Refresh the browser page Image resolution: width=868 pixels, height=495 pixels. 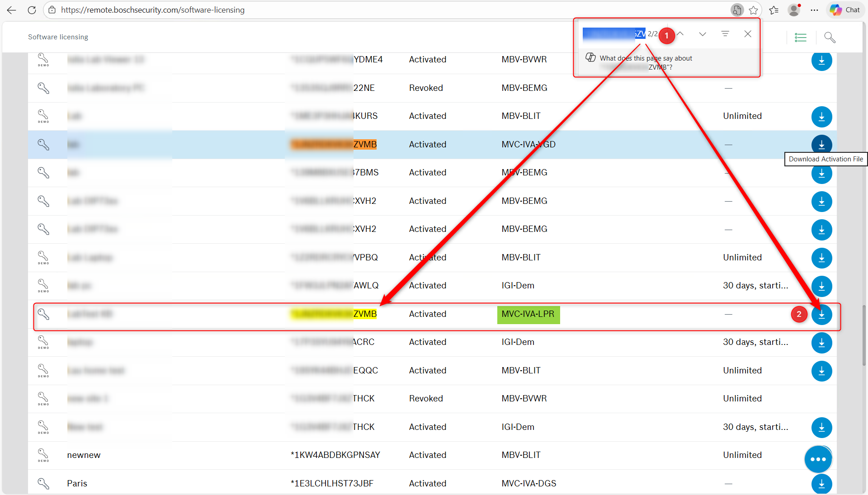point(32,10)
